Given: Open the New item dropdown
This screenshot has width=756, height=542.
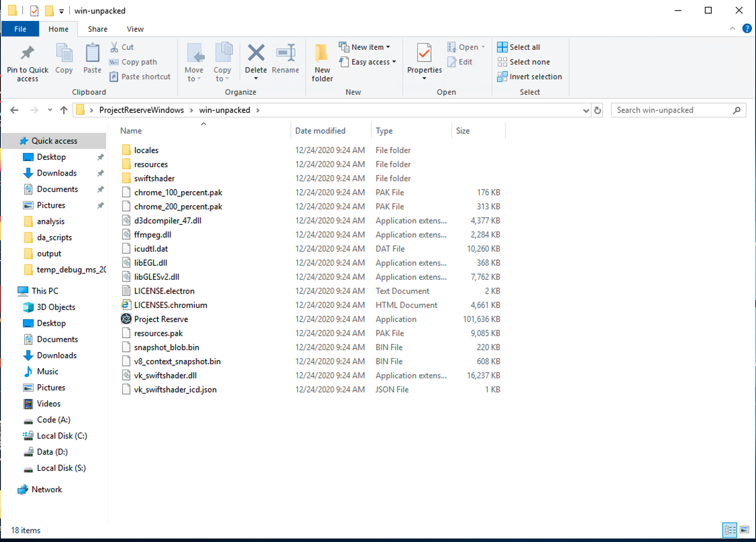Looking at the screenshot, I should click(367, 47).
